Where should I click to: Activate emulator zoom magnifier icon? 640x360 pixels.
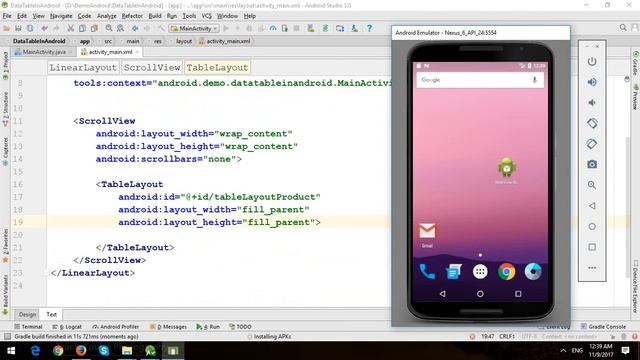(x=592, y=185)
